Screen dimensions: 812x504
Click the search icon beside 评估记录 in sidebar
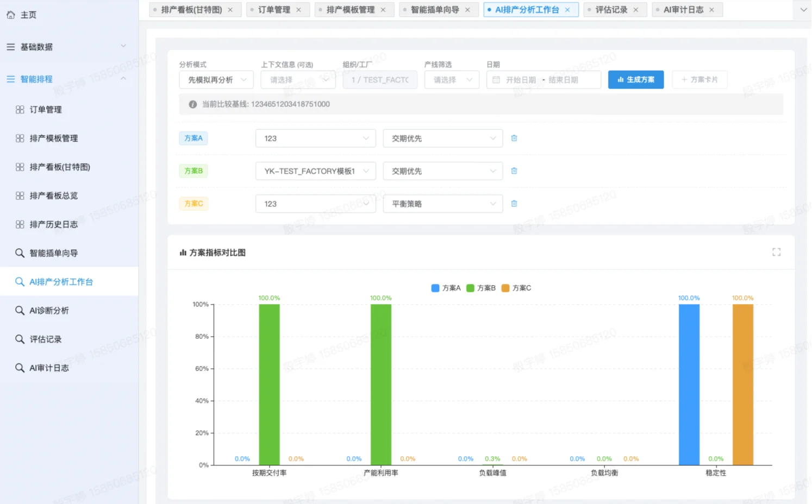point(20,339)
